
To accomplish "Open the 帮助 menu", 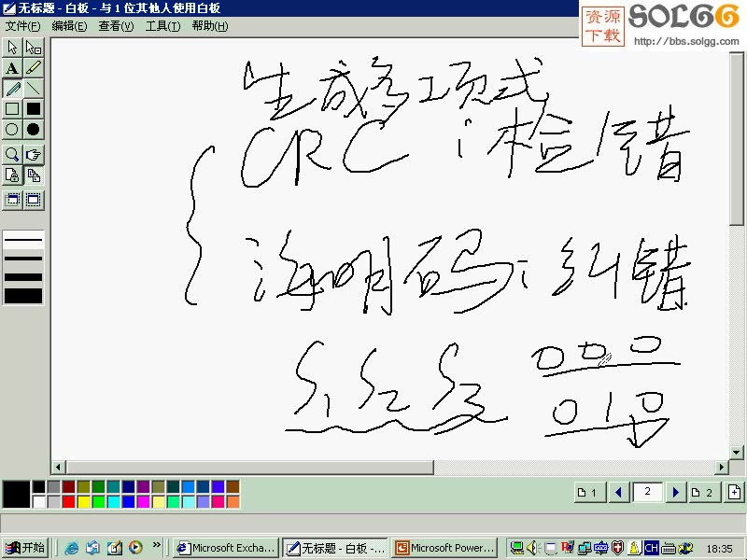I will (x=207, y=26).
